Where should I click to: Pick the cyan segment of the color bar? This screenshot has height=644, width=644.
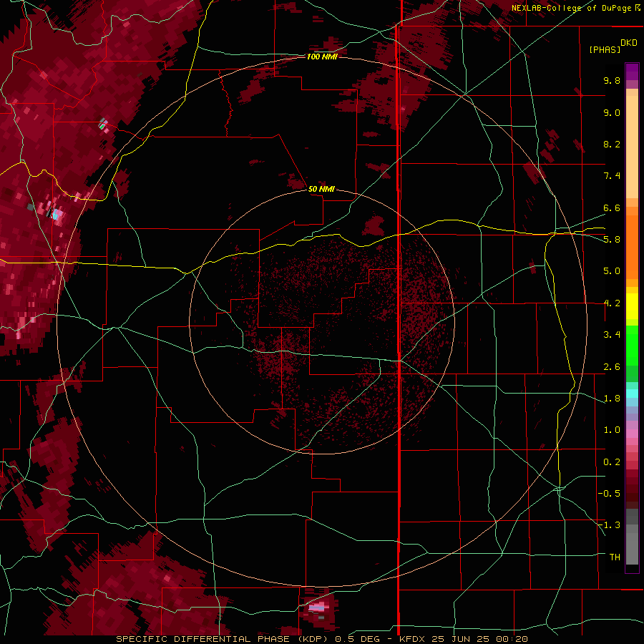[x=632, y=394]
